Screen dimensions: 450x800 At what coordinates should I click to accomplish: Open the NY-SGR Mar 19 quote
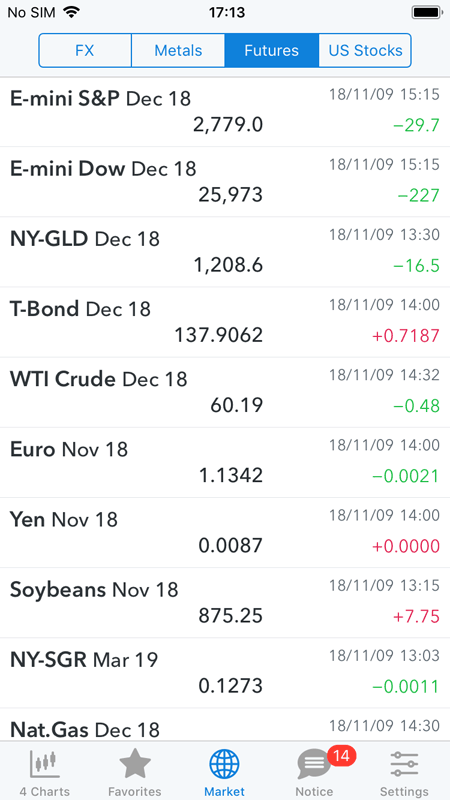pos(225,672)
